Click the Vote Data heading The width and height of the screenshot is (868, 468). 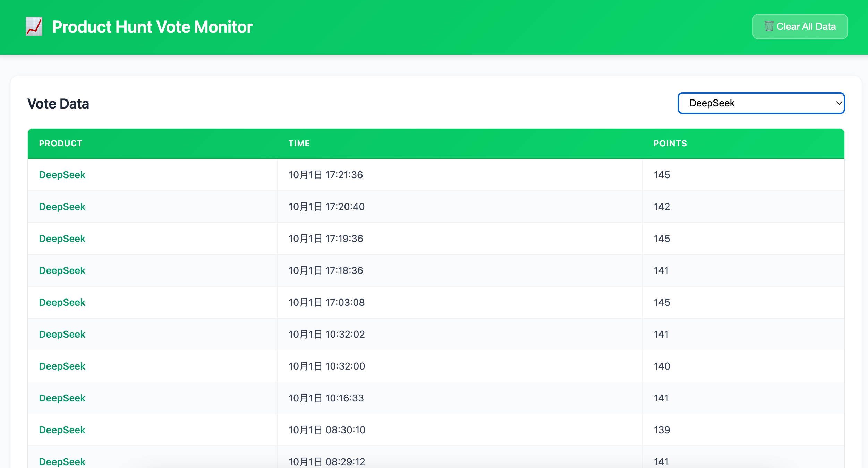coord(58,104)
